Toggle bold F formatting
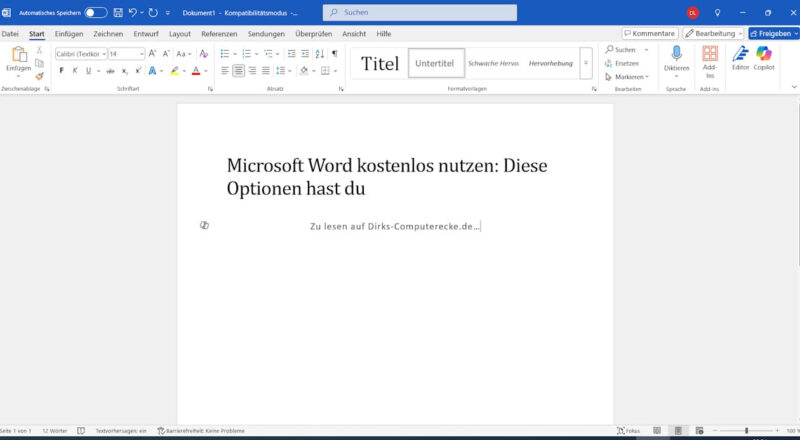The height and width of the screenshot is (440, 800). 61,70
